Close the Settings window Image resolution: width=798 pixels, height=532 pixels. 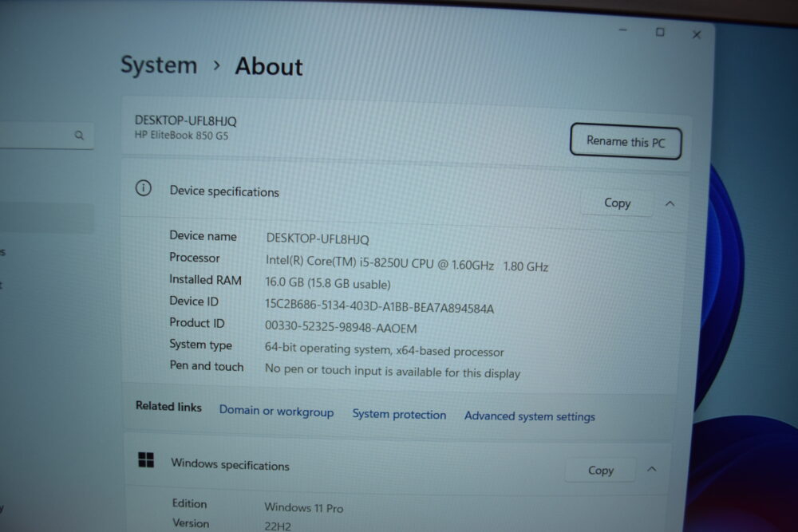pos(697,34)
